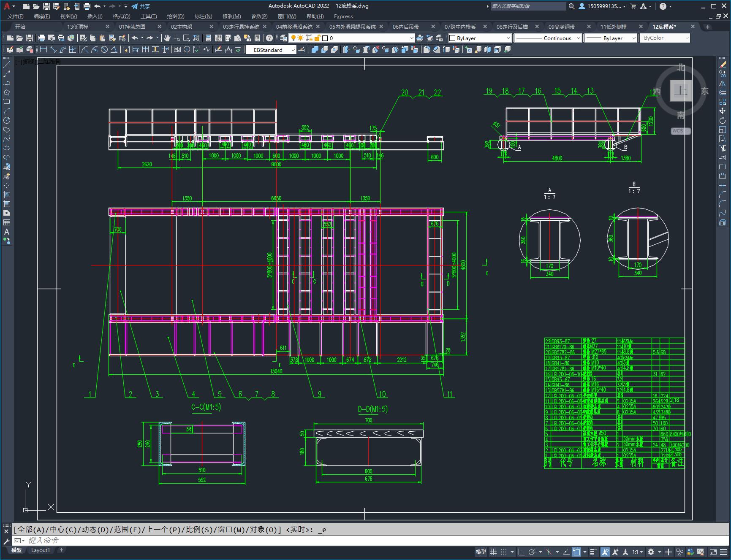This screenshot has height=560, width=731.
Task: Switch to the Layout1 tab
Action: [x=41, y=550]
